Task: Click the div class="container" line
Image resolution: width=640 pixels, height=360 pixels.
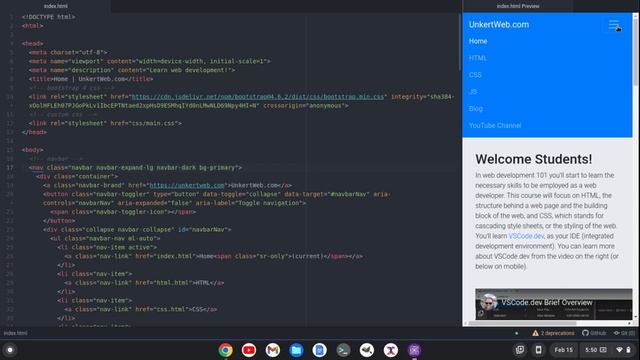Action: 77,176
